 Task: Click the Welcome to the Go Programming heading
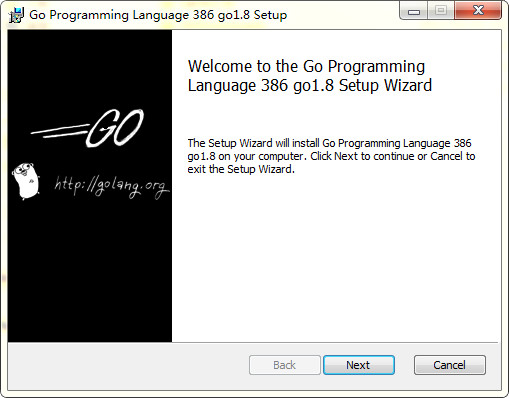tap(310, 76)
